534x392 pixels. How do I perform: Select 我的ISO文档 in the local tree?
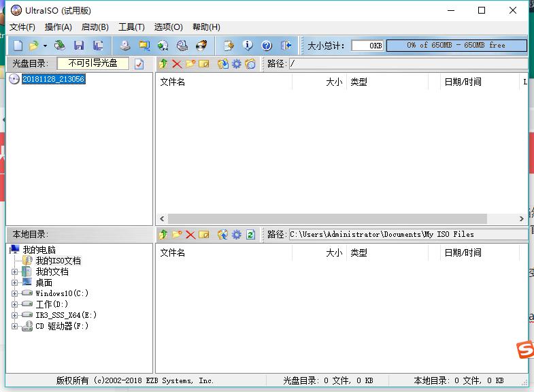[x=58, y=261]
